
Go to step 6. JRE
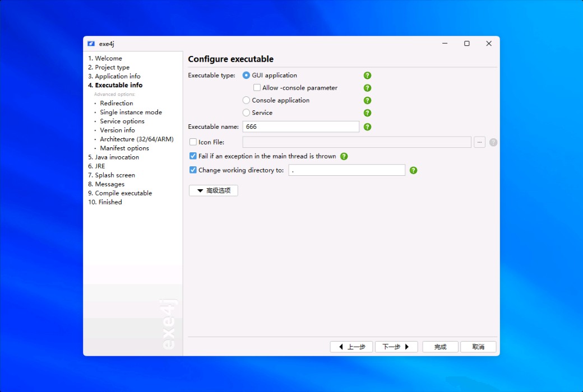point(96,166)
